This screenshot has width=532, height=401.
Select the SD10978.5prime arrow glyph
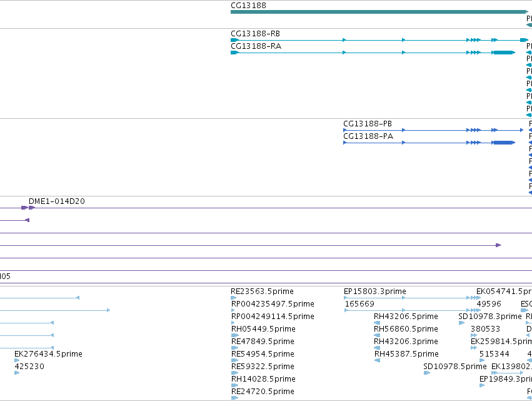tap(427, 373)
